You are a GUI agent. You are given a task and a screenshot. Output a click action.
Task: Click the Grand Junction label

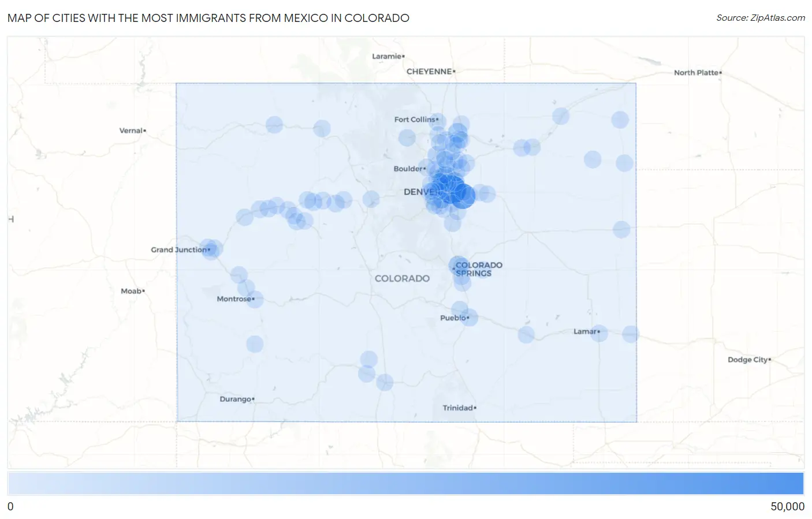pos(180,249)
